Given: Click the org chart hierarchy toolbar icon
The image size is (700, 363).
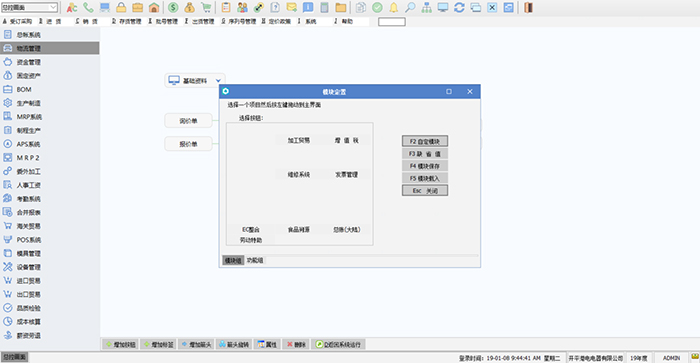Looking at the screenshot, I should click(426, 8).
